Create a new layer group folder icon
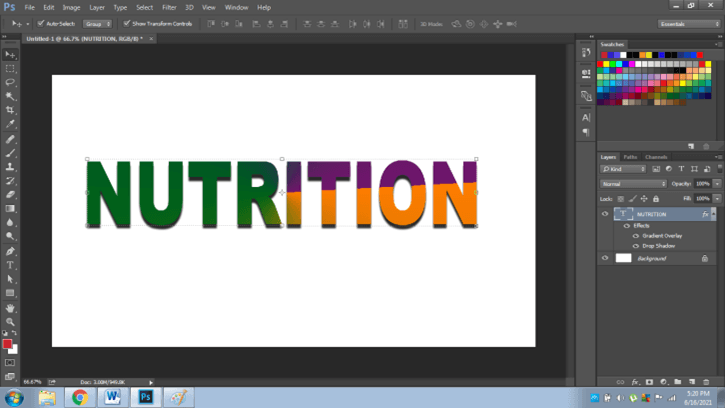725x408 pixels. click(x=677, y=382)
